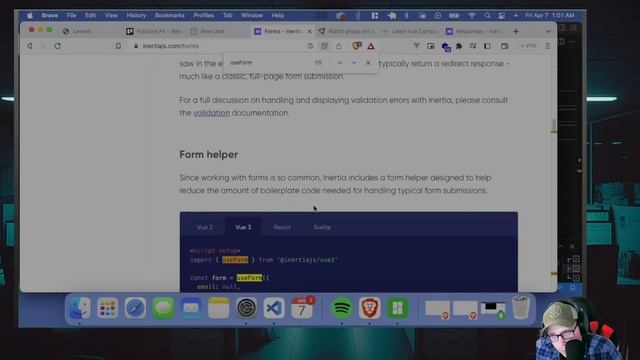Open the Brave hamburger menu
This screenshot has width=640, height=360.
click(x=548, y=46)
